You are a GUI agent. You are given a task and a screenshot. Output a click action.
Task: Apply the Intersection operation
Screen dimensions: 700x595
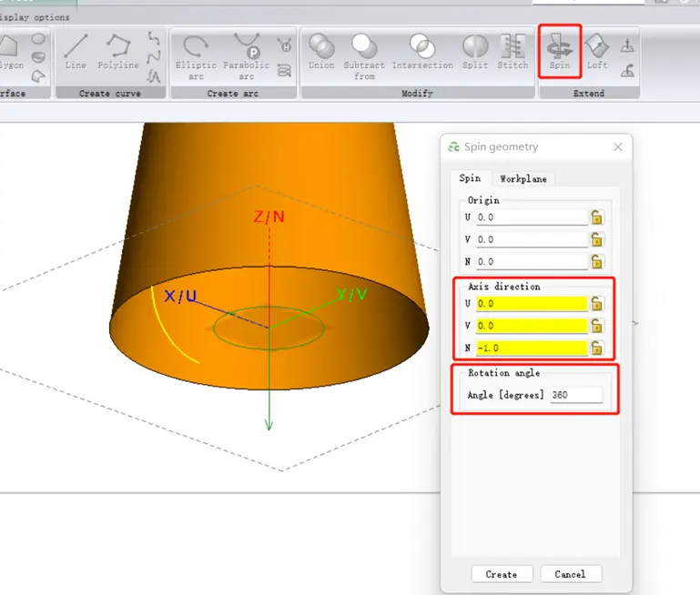point(422,51)
